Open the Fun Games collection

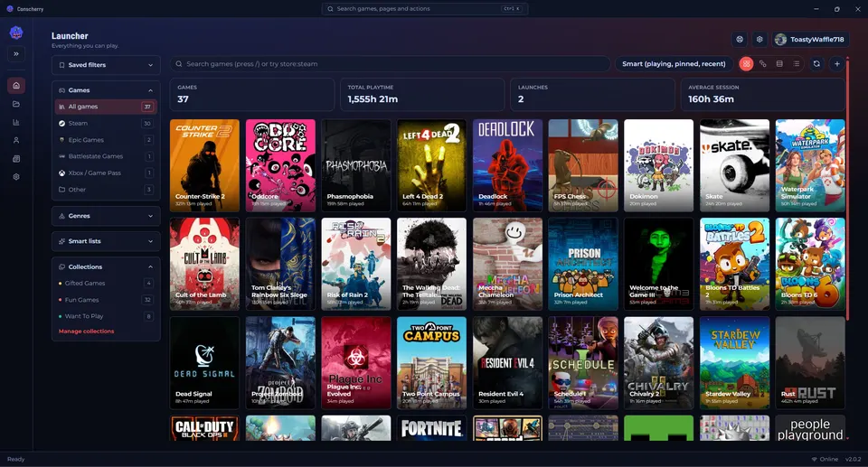pos(107,300)
